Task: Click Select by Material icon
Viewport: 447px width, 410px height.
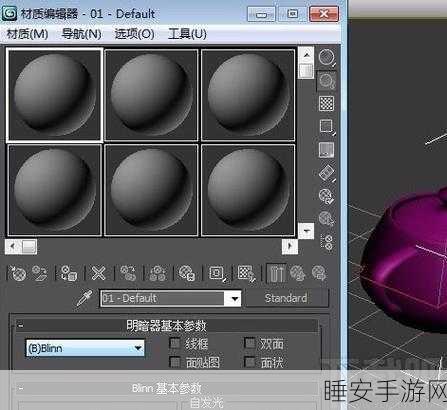Action: tap(326, 219)
